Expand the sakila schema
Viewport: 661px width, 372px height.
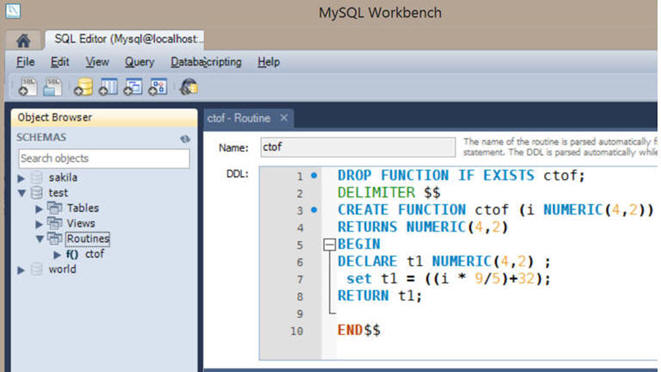pos(21,178)
